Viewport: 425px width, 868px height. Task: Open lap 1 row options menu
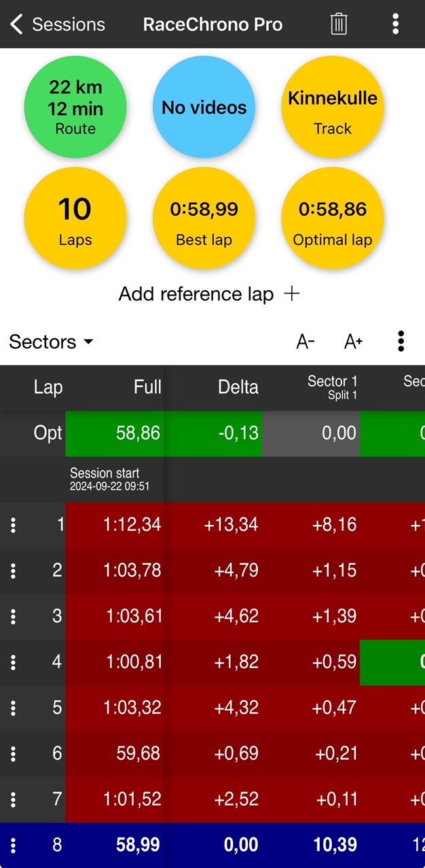[13, 525]
